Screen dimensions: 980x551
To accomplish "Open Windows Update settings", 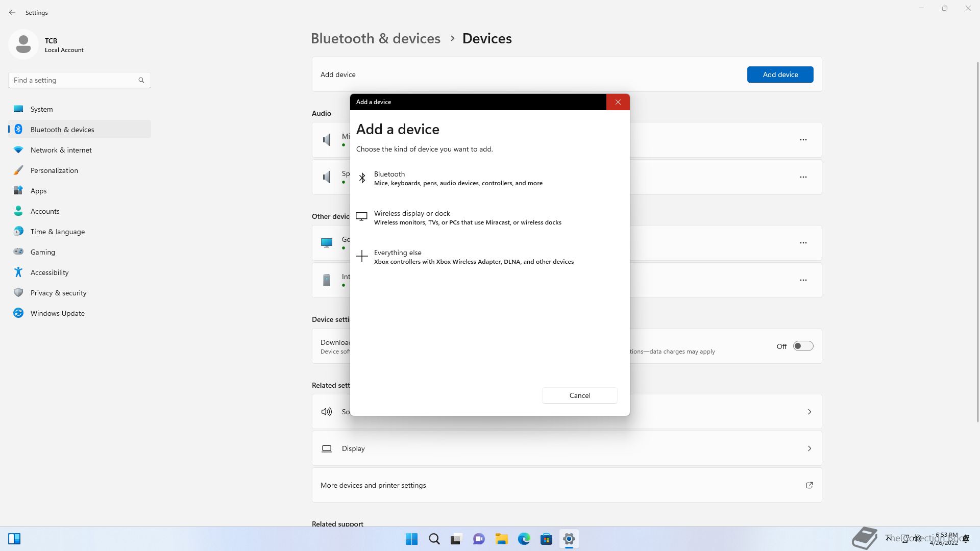I will pos(80,313).
